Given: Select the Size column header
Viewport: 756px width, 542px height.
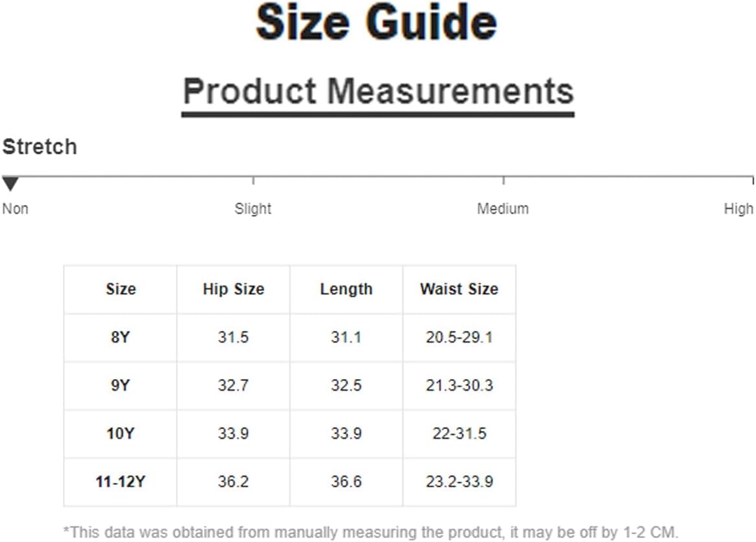Looking at the screenshot, I should [121, 289].
